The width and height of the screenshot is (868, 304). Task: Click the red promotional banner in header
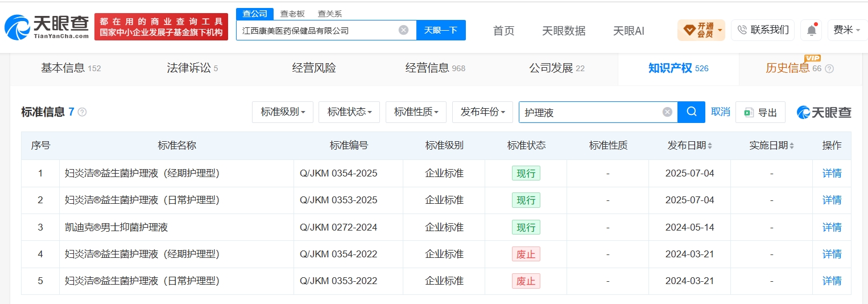pos(161,27)
